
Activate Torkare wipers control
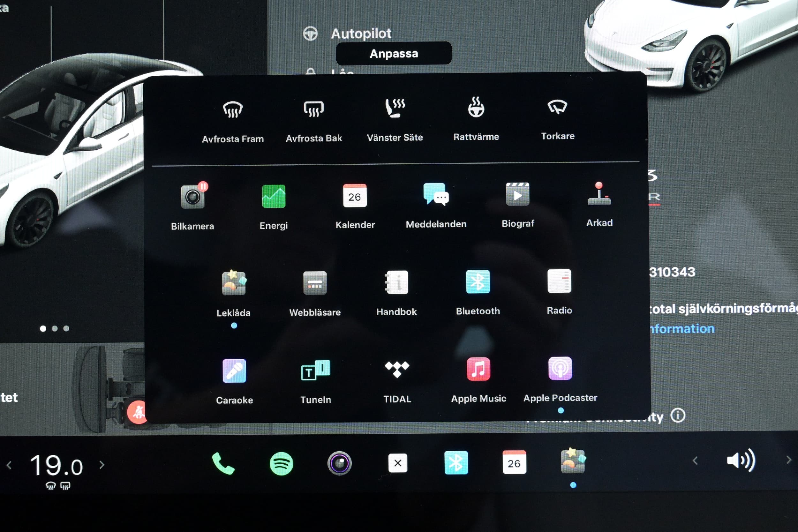557,119
